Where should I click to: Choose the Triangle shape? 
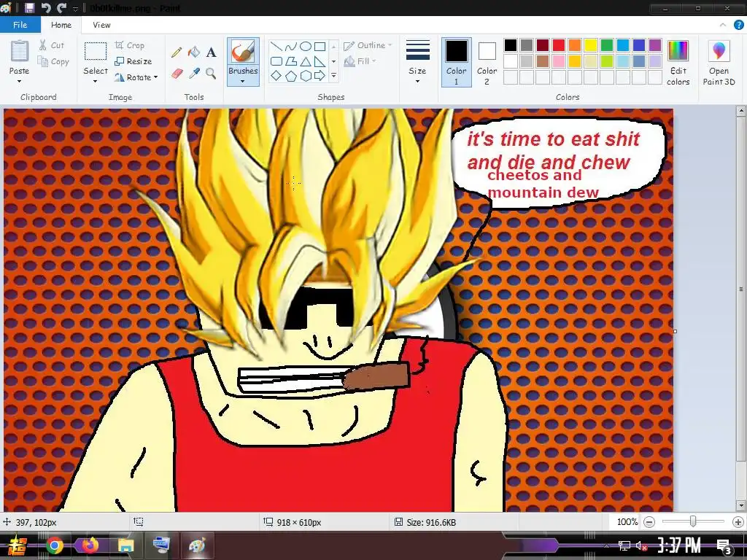[x=306, y=61]
